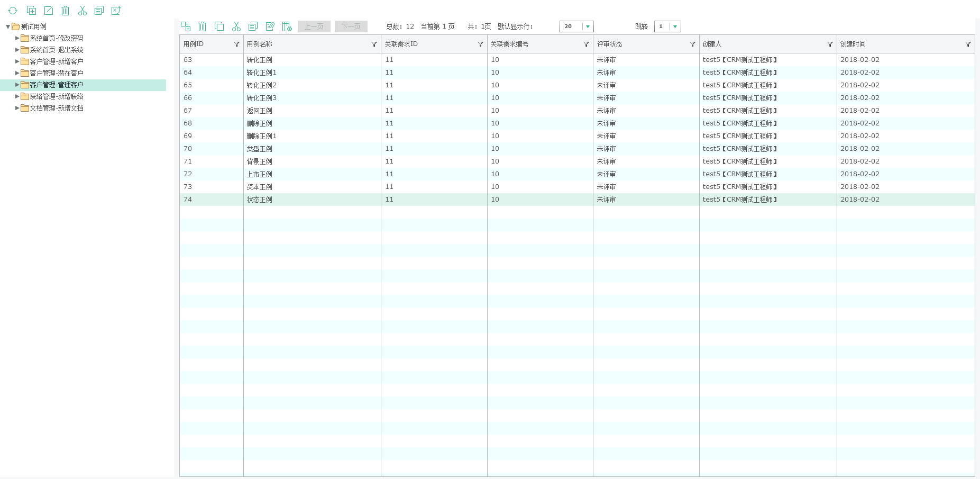The image size is (980, 479).
Task: Click the trash icon above the folder tree
Action: [65, 11]
